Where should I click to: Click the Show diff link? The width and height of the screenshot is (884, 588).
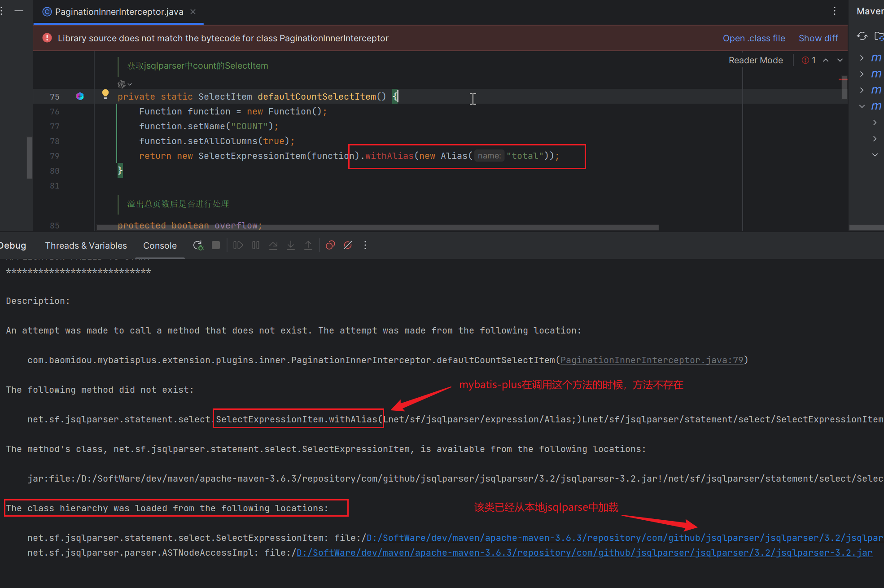coord(818,38)
